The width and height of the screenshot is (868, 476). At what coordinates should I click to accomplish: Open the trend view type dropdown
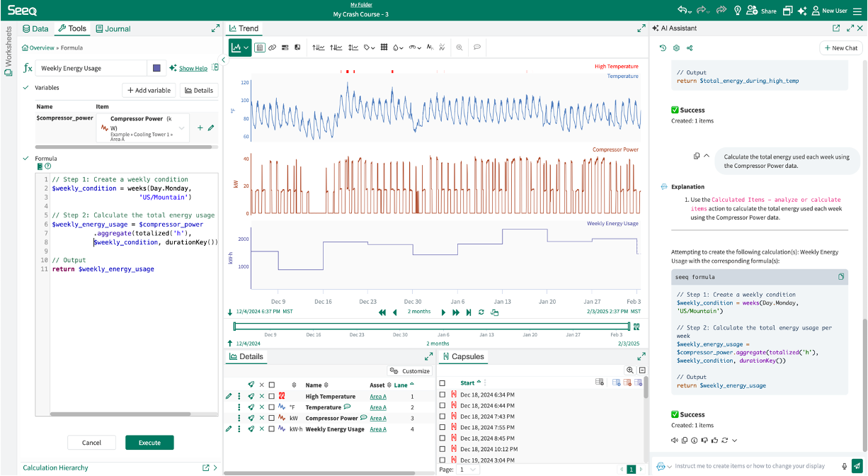click(240, 47)
